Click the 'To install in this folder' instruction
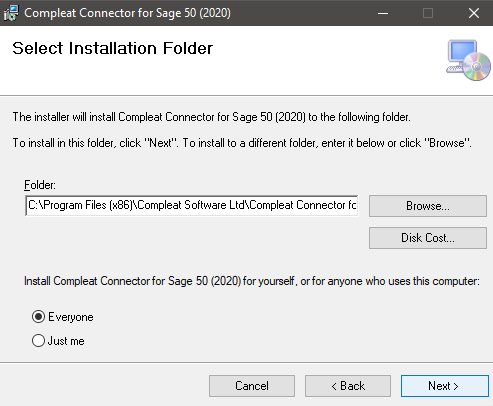 click(x=242, y=143)
